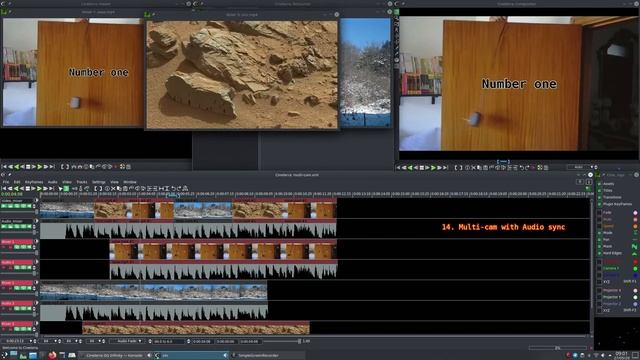The width and height of the screenshot is (640, 360).
Task: Set In point in the Viewer toolbar
Action: 63,167
